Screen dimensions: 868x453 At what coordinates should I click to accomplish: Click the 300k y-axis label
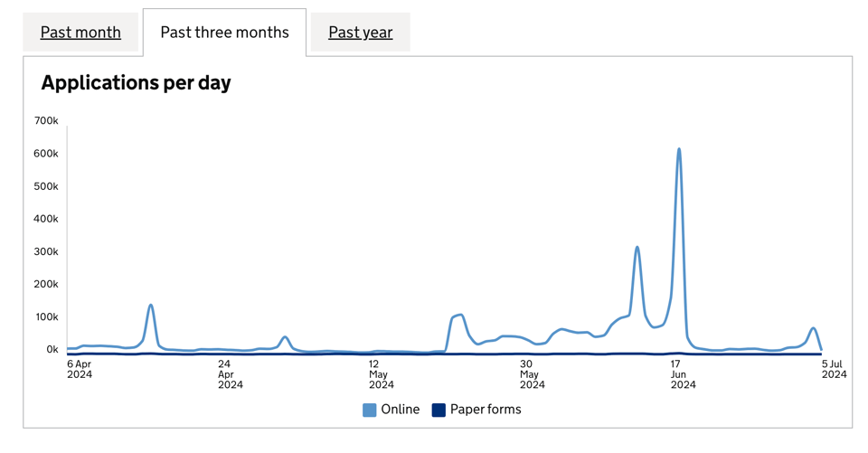tap(46, 251)
